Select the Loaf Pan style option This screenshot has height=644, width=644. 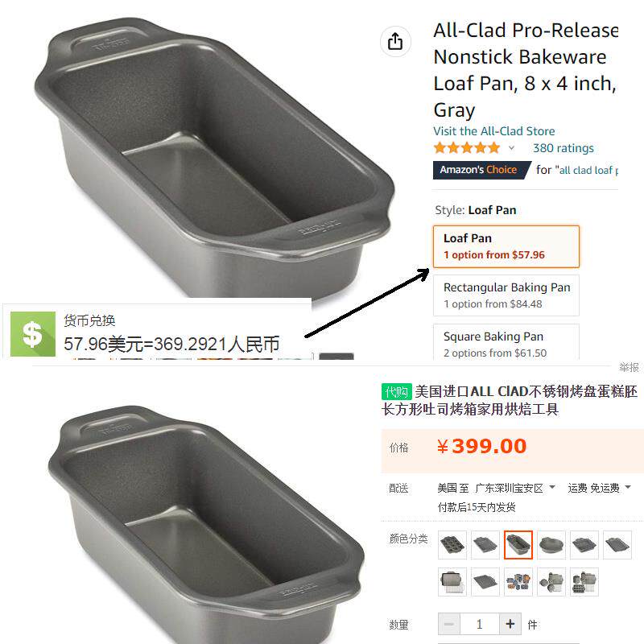[506, 246]
